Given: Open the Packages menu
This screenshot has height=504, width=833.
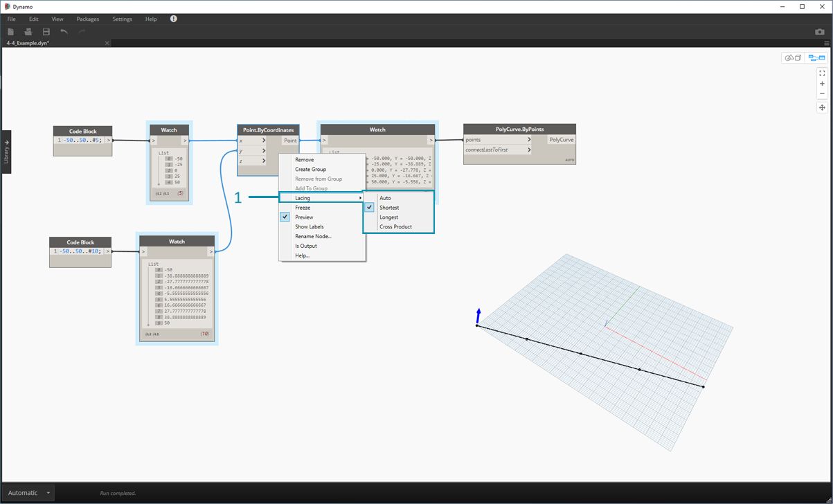Looking at the screenshot, I should 87,19.
